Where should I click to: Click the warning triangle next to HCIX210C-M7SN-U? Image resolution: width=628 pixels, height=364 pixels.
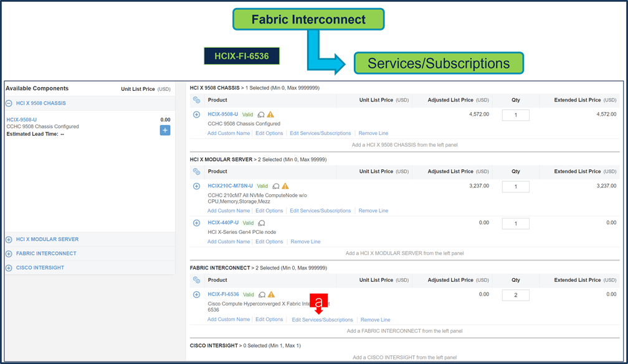[285, 186]
